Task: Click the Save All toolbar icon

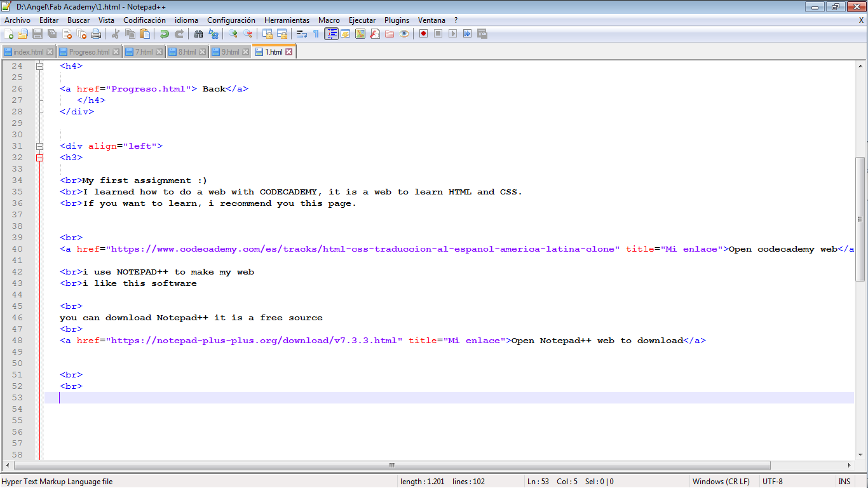Action: click(52, 34)
